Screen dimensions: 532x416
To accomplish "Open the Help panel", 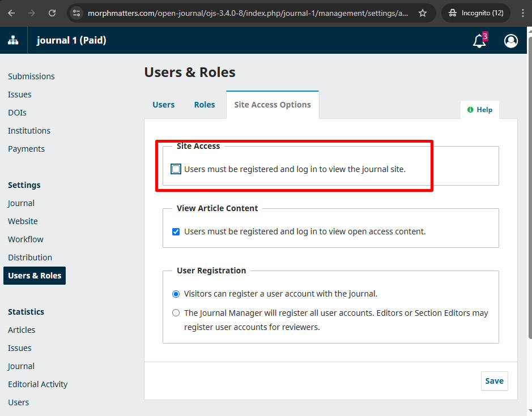I will click(x=480, y=110).
